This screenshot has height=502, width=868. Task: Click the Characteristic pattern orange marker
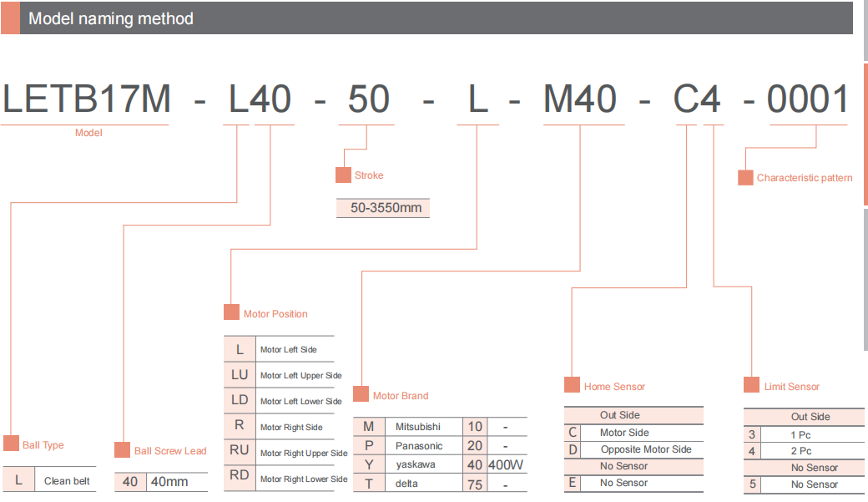click(745, 178)
